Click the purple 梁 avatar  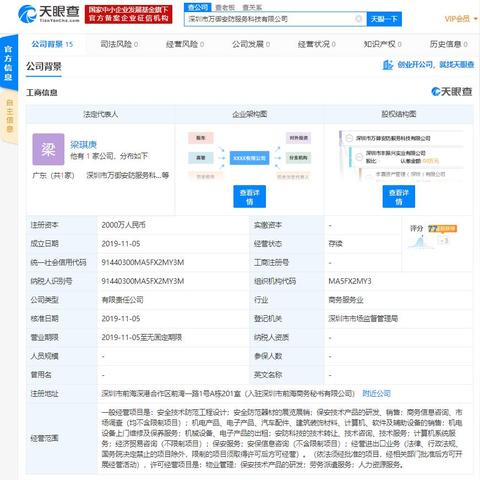tap(48, 149)
